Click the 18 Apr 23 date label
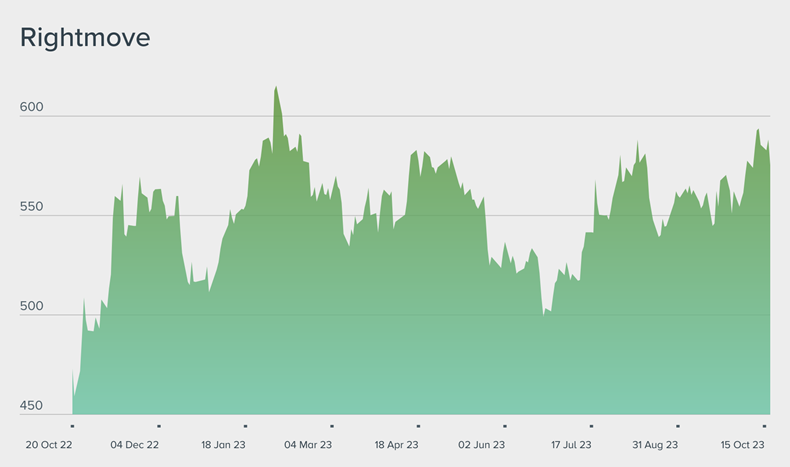 (x=397, y=445)
